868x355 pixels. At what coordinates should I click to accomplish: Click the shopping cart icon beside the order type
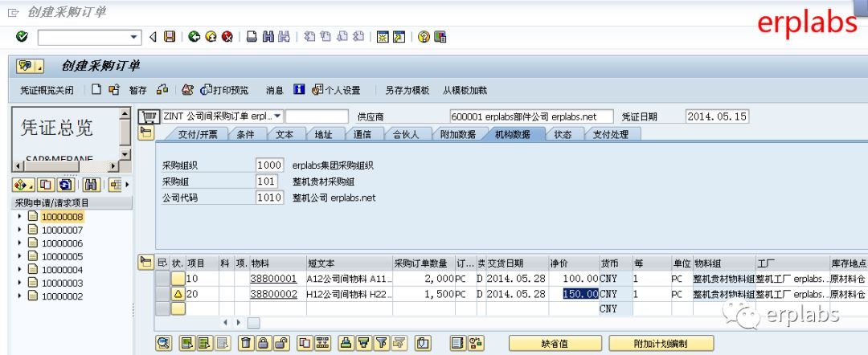[x=147, y=116]
